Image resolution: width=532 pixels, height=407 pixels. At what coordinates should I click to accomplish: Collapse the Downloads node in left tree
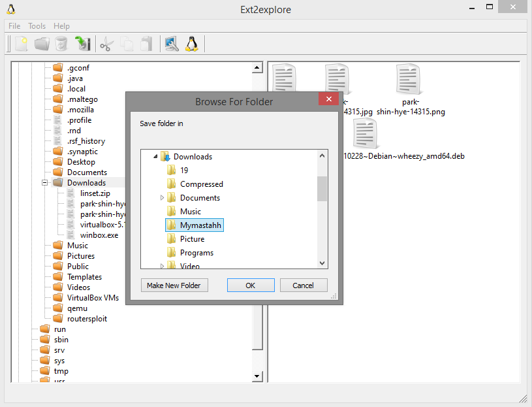44,183
